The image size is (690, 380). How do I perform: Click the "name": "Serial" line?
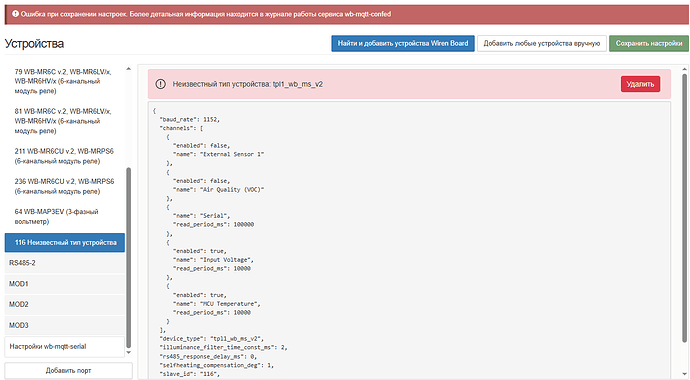(202, 216)
